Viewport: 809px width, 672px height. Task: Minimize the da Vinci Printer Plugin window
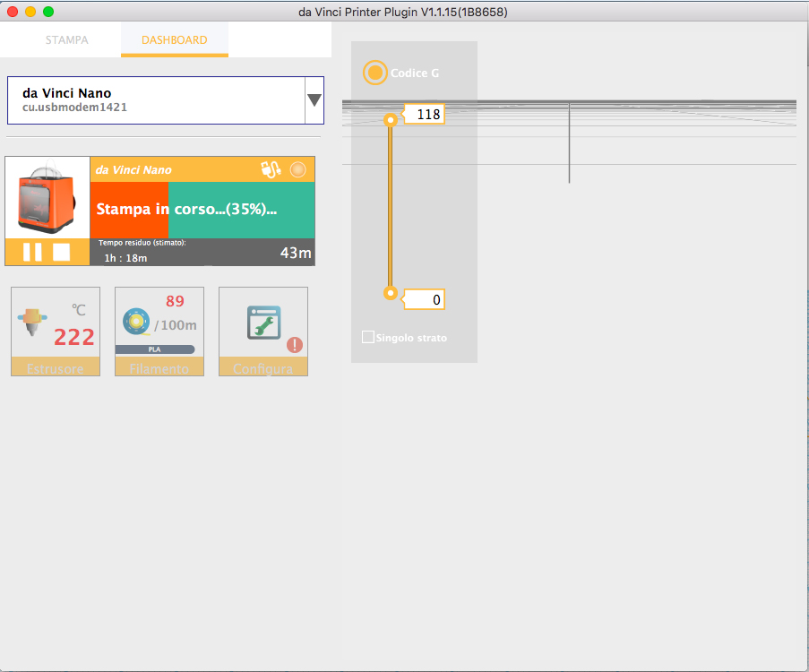[30, 12]
